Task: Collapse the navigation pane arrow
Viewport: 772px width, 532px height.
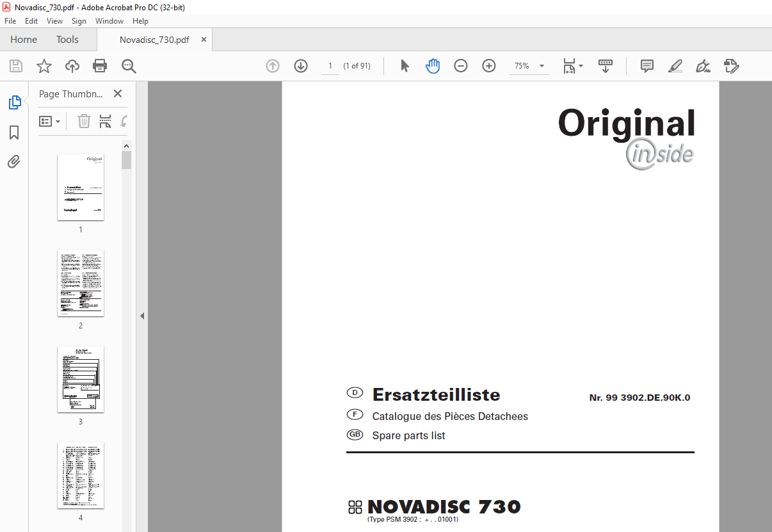Action: click(x=142, y=316)
